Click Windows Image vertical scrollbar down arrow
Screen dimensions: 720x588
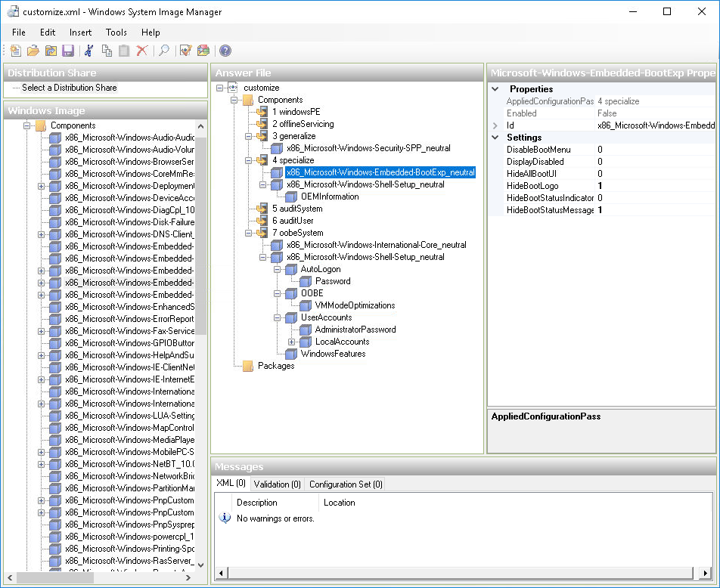200,565
